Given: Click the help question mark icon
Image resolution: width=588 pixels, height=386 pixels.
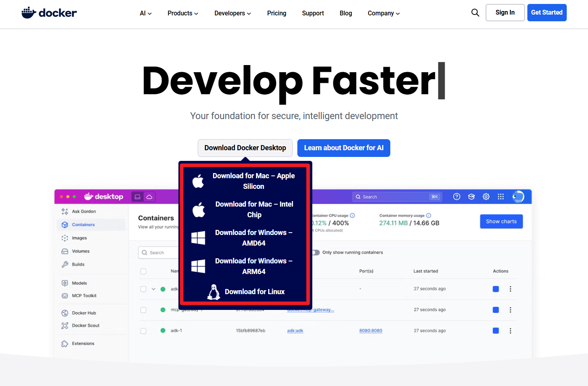Looking at the screenshot, I should point(456,197).
